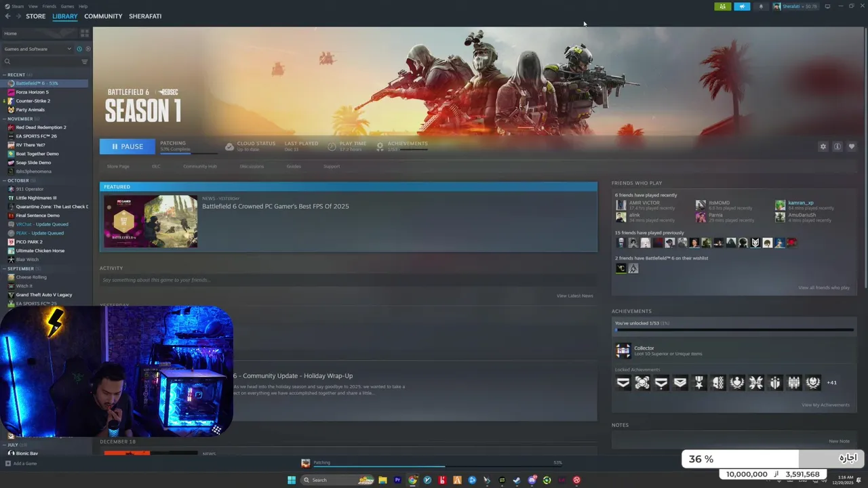The width and height of the screenshot is (868, 488).
Task: Click the bottom patching progress bar
Action: (437, 466)
